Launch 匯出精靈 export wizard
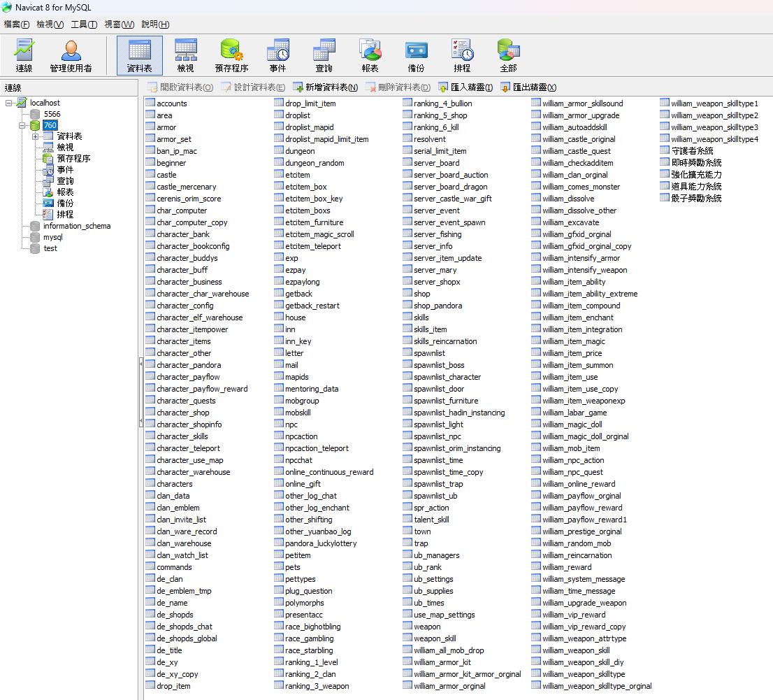The height and width of the screenshot is (700, 773). coord(528,87)
